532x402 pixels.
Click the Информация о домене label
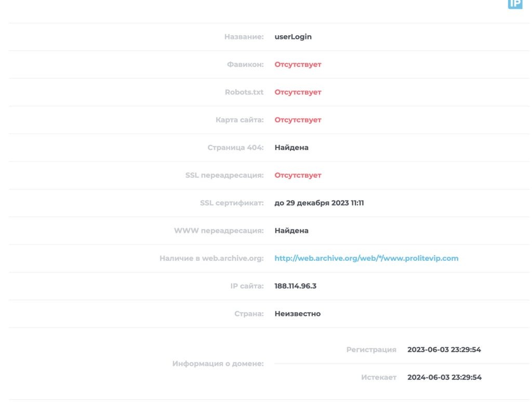[x=218, y=364]
